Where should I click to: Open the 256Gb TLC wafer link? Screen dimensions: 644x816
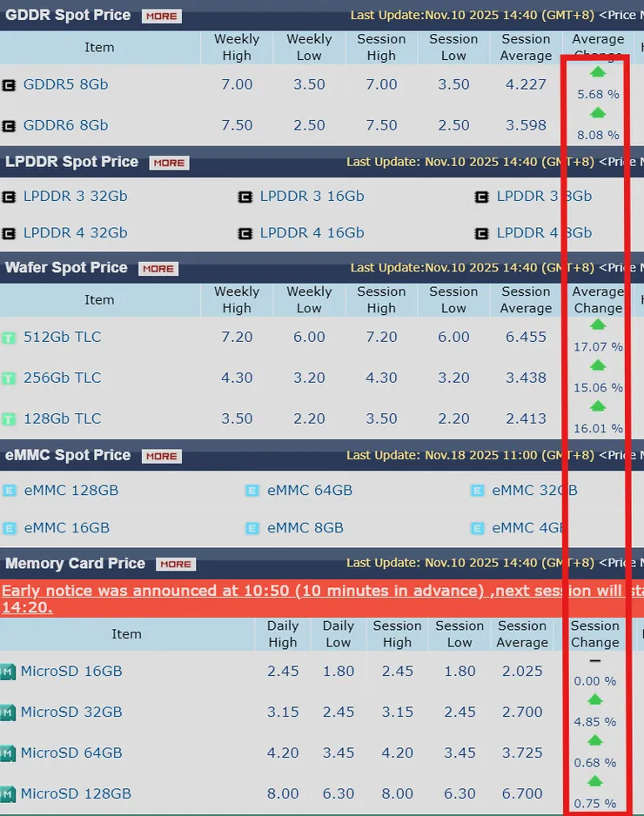(x=62, y=378)
